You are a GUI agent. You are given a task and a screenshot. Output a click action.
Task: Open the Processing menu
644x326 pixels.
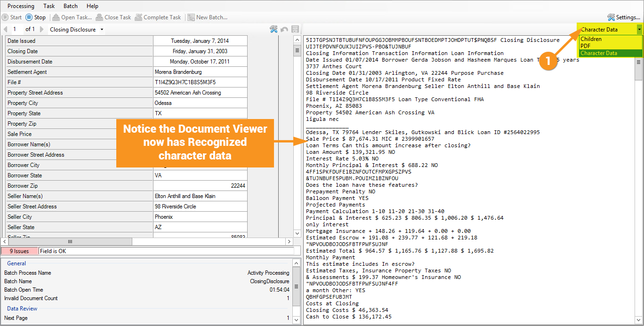point(21,6)
